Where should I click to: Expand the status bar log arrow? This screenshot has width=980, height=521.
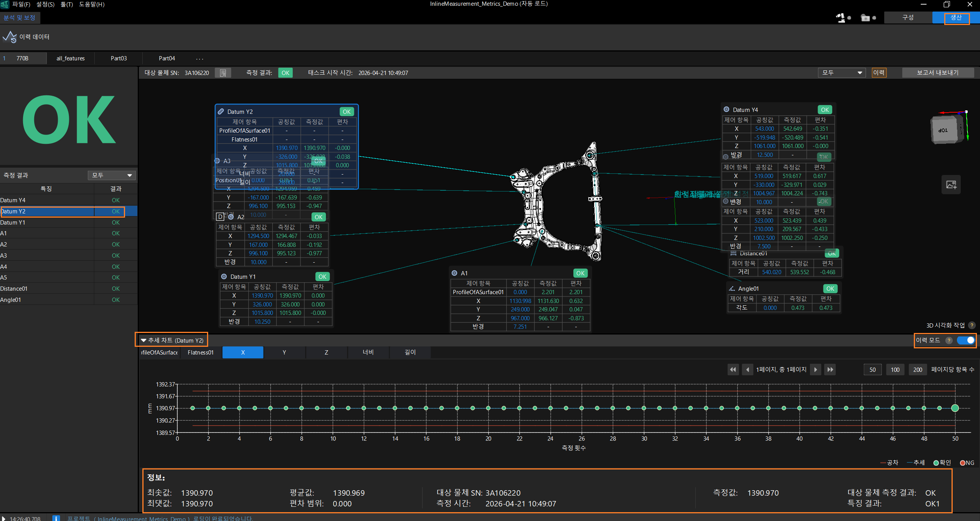point(3,518)
